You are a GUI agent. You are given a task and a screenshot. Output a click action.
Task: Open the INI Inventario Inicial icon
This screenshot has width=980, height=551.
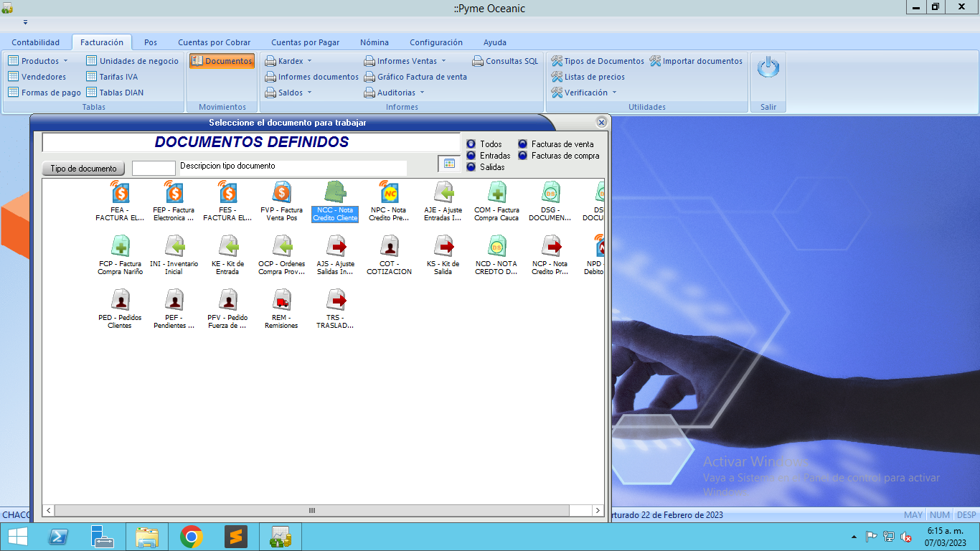click(174, 247)
